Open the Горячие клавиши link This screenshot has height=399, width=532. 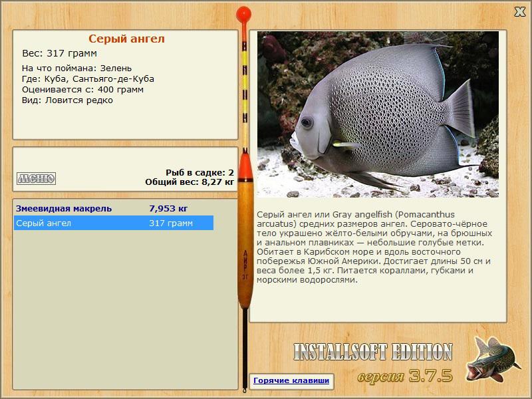coord(291,380)
